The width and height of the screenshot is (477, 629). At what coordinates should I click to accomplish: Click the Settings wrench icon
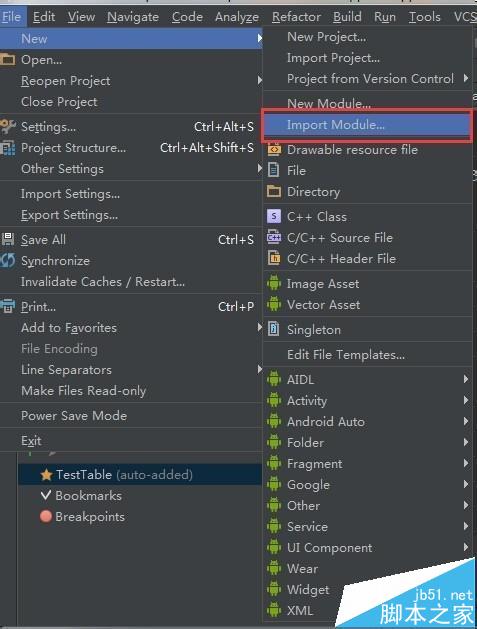pos(8,126)
